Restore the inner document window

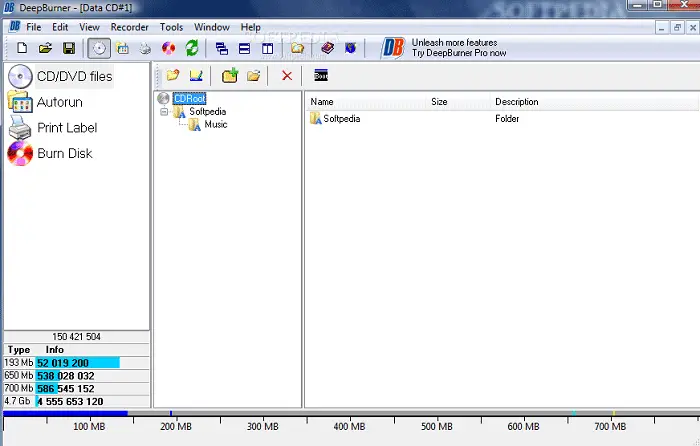coord(677,27)
